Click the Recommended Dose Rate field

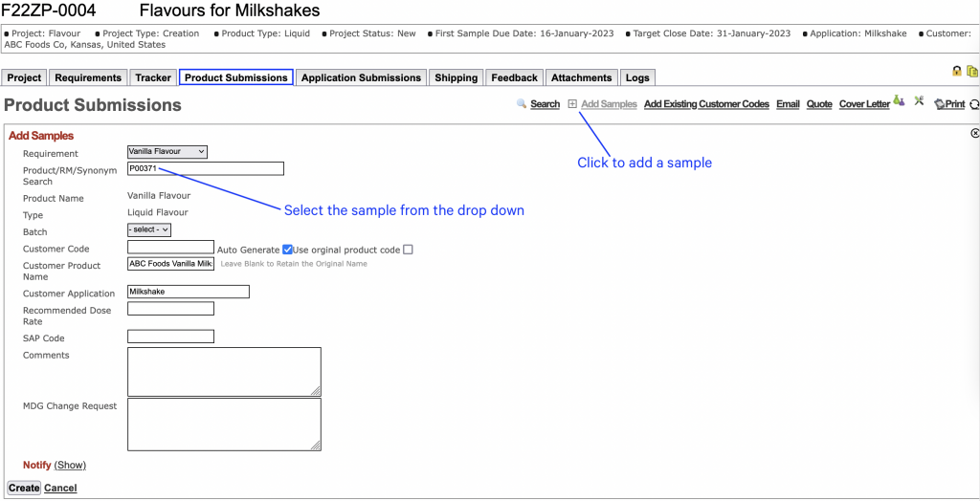pyautogui.click(x=170, y=308)
